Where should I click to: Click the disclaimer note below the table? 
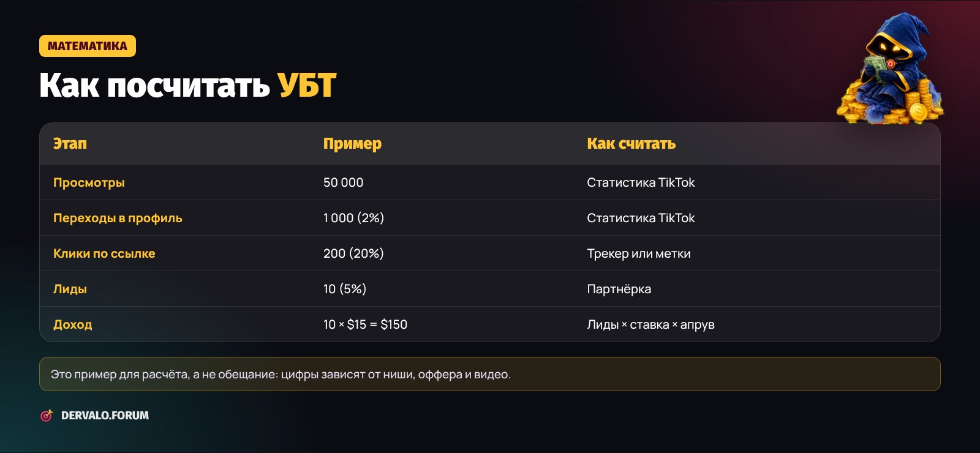click(490, 374)
